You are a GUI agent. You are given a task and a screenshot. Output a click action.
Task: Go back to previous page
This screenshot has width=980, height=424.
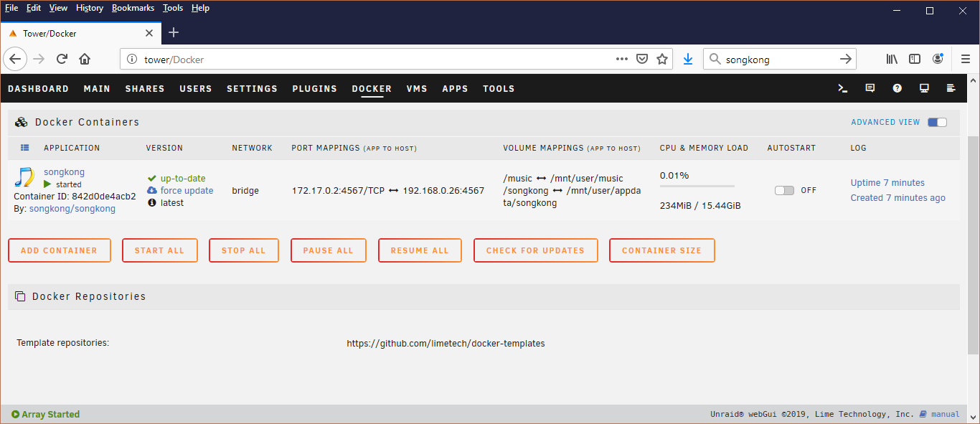pyautogui.click(x=16, y=59)
